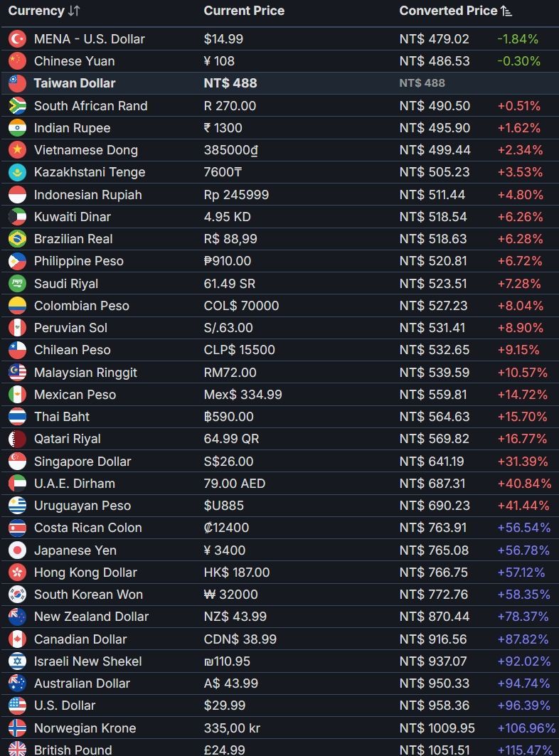The image size is (559, 756).
Task: Click the South Korean Won flag icon
Action: point(17,595)
